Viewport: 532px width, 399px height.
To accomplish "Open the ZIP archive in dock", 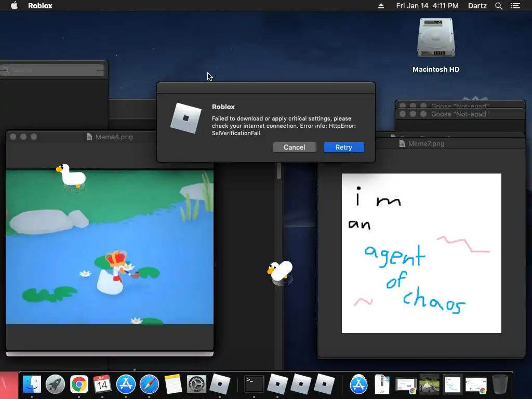I will [382, 384].
